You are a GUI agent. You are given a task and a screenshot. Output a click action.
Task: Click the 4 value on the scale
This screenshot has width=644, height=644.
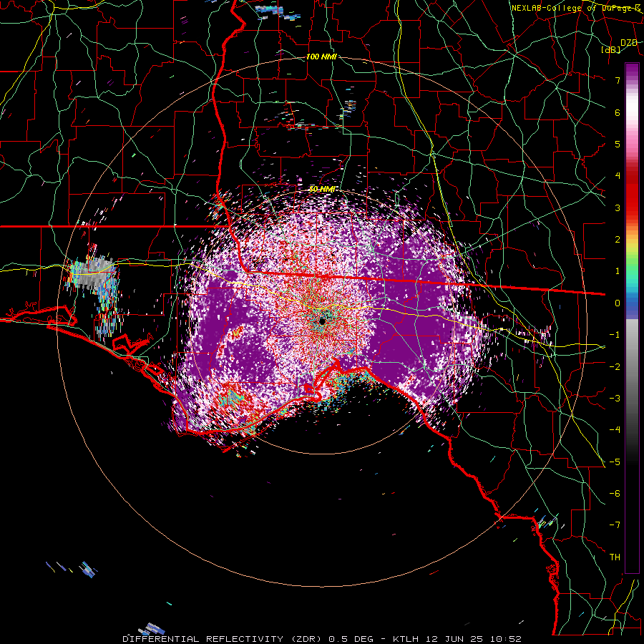tap(618, 176)
